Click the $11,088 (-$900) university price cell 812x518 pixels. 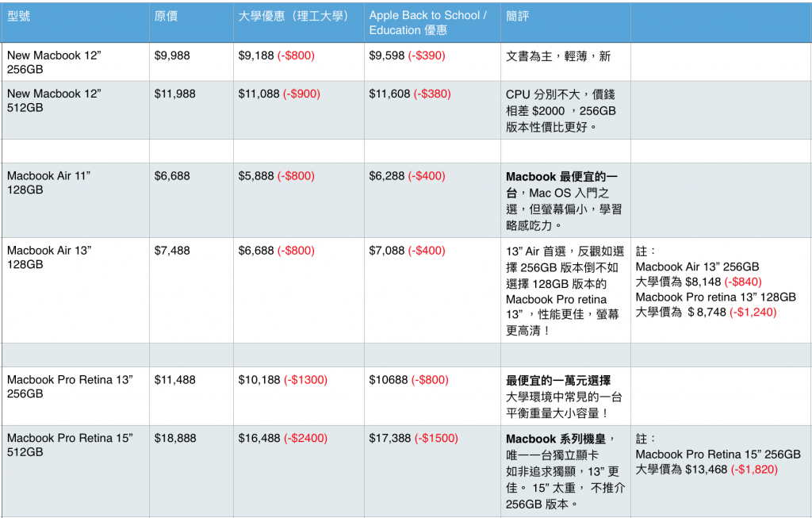pyautogui.click(x=279, y=94)
